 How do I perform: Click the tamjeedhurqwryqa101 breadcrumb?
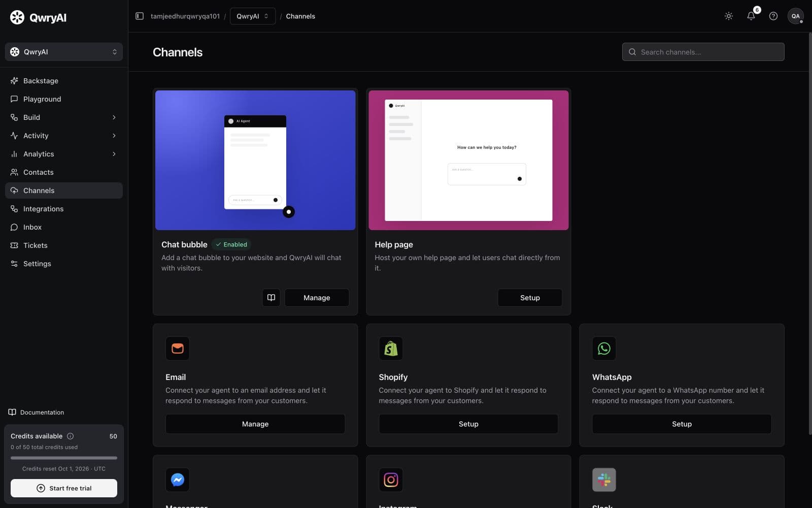pos(185,16)
